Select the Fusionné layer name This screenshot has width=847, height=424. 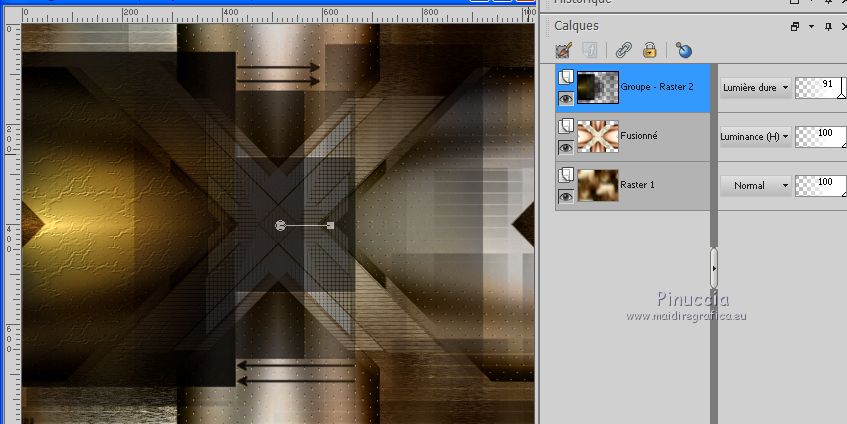(x=638, y=136)
